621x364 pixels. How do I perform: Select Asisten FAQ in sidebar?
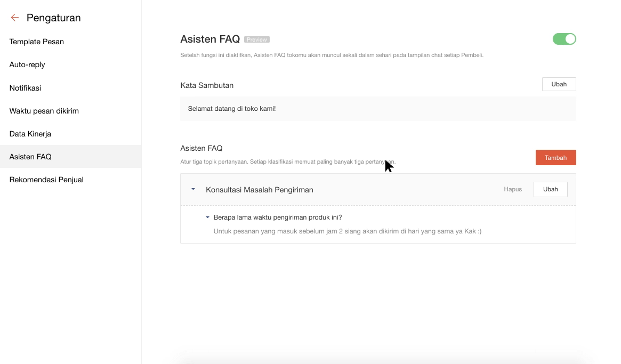[30, 157]
